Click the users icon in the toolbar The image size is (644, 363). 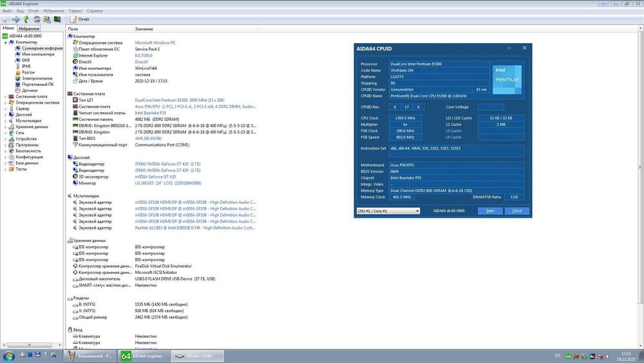pos(47,19)
